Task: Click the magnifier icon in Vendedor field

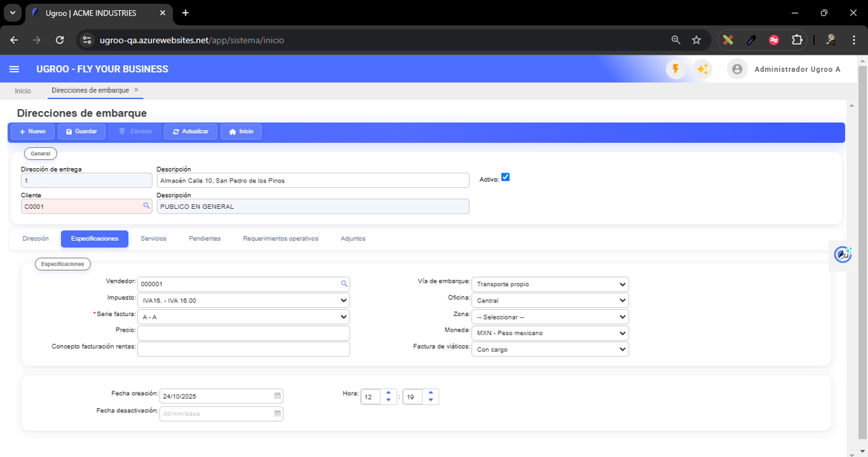Action: (344, 284)
